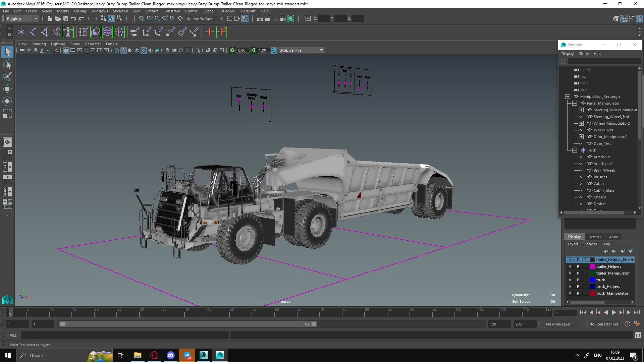Expand Wheel_Manipulator2 in Outliner
Image resolution: width=644 pixels, height=362 pixels.
(x=581, y=123)
